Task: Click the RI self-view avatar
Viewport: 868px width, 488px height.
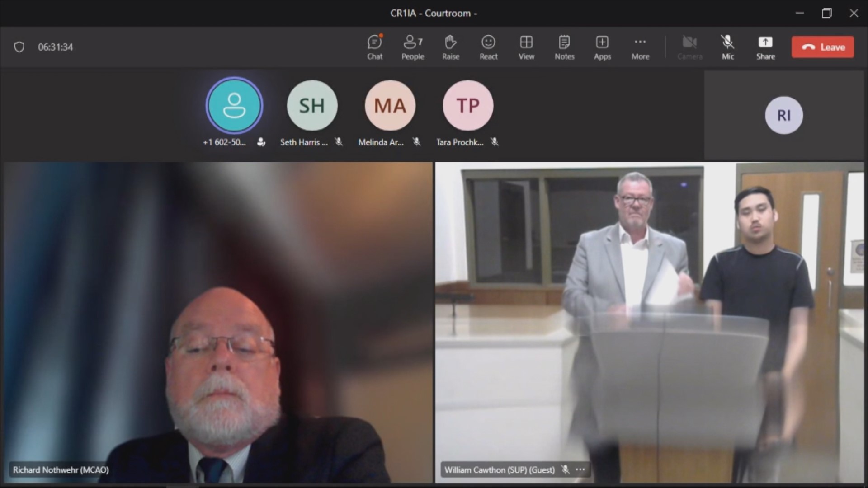Action: tap(783, 115)
